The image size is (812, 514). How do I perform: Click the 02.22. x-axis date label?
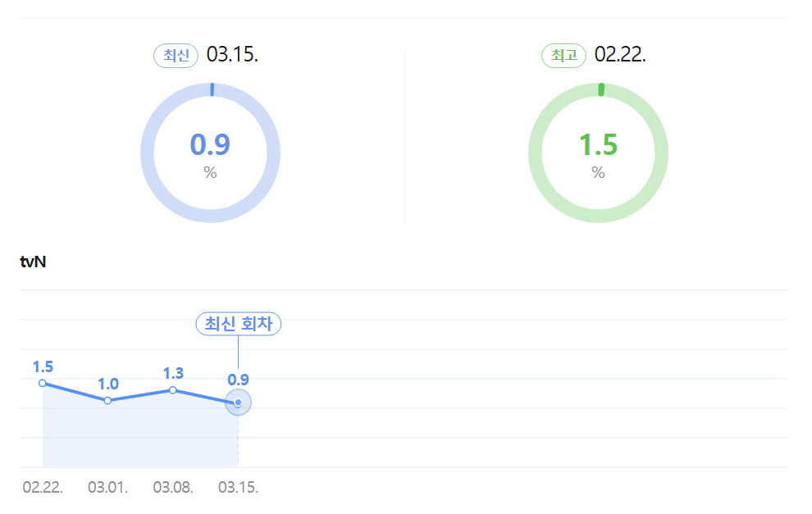[43, 488]
